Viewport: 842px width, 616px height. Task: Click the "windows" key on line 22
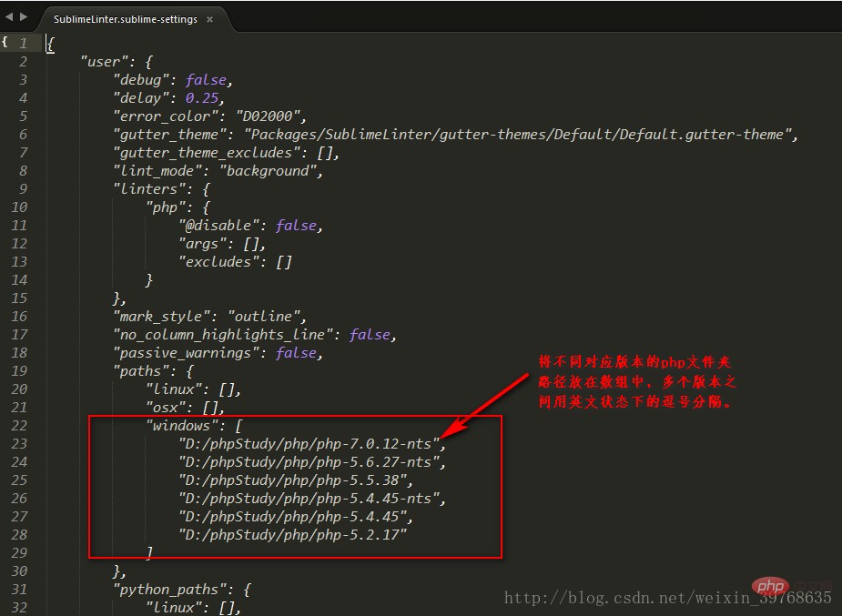click(x=181, y=426)
